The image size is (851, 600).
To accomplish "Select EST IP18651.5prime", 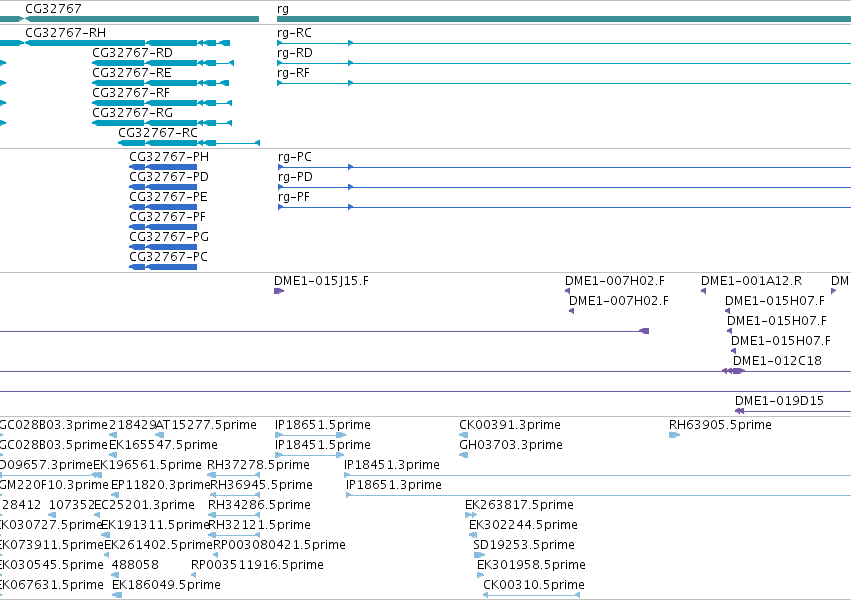I will pyautogui.click(x=322, y=425).
